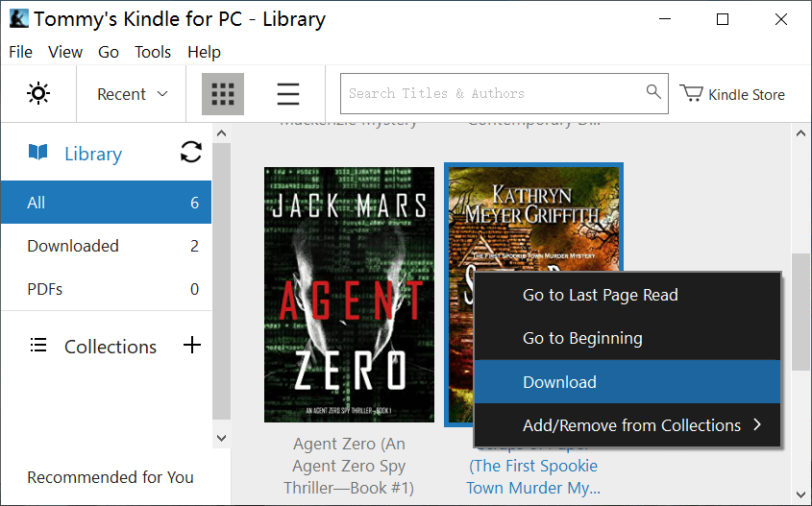Open the Tools menu
This screenshot has width=812, height=506.
click(153, 52)
